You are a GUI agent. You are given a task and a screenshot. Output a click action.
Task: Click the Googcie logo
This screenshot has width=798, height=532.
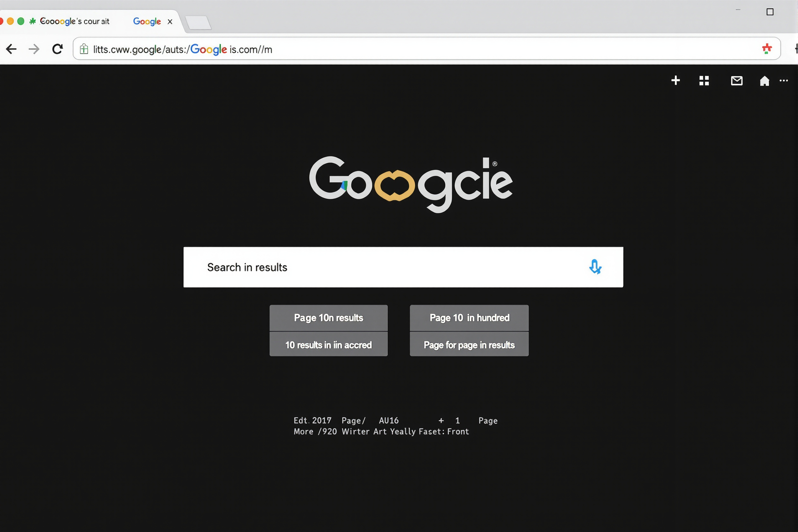tap(411, 184)
